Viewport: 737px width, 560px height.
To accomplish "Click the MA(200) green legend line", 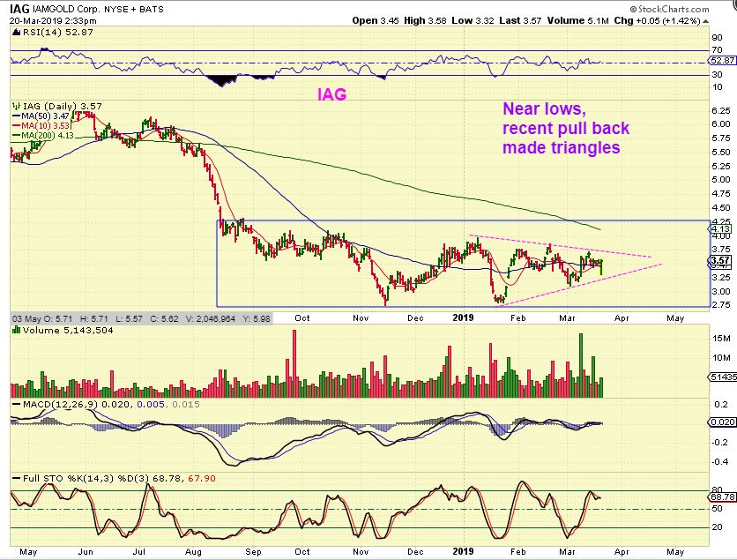I will point(17,136).
